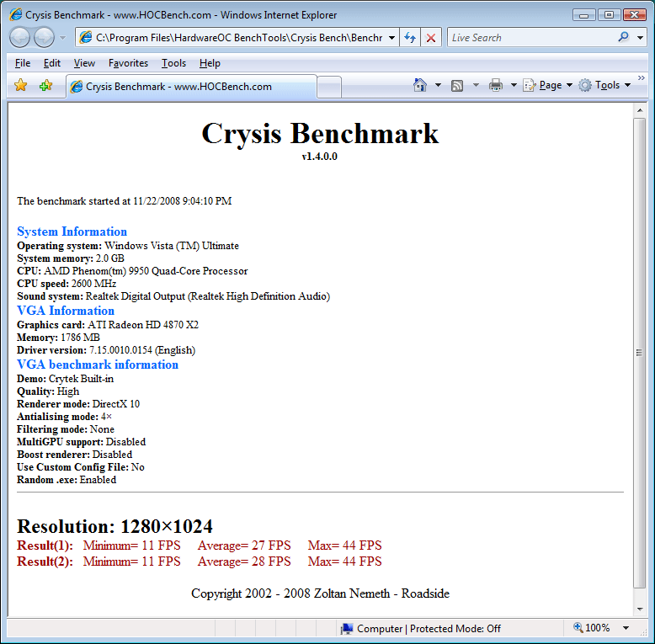Click Result(1) Average= 27 FPS
This screenshot has width=655, height=644.
(244, 546)
